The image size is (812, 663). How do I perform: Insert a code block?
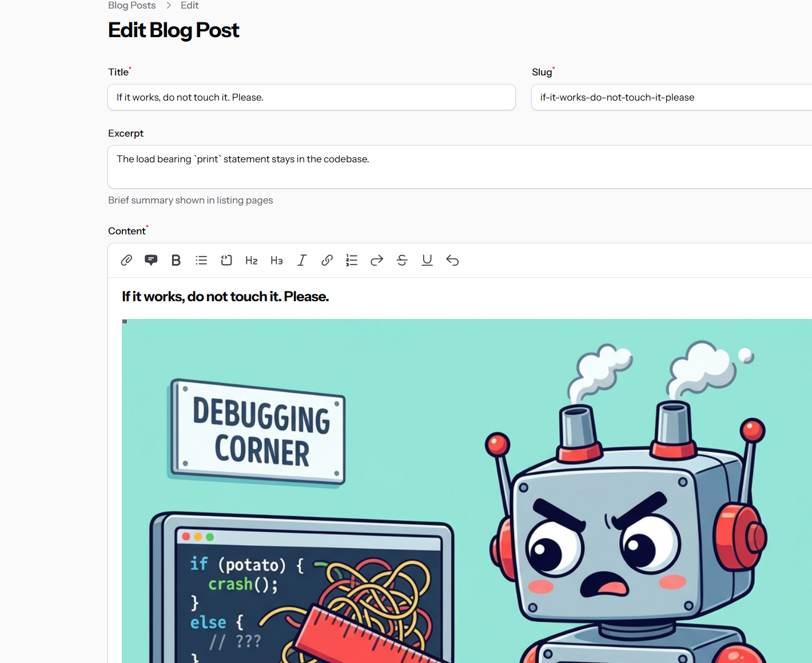(226, 260)
